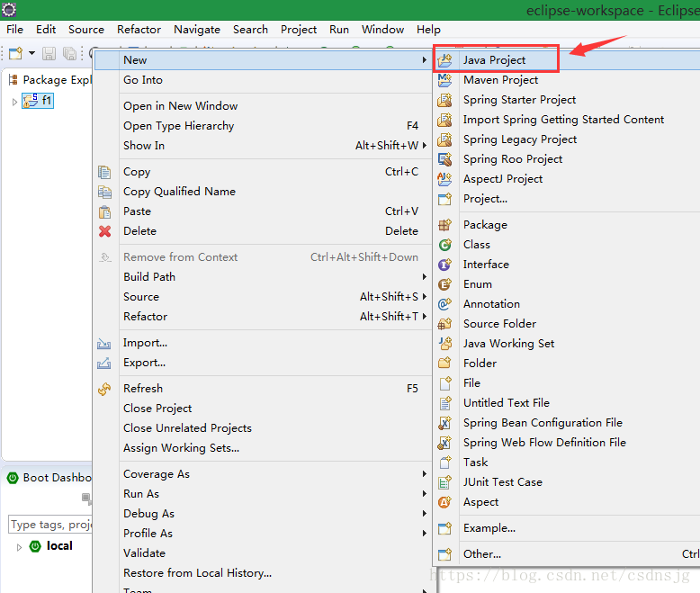This screenshot has width=700, height=593.
Task: Click the Save toolbar icon
Action: (49, 54)
